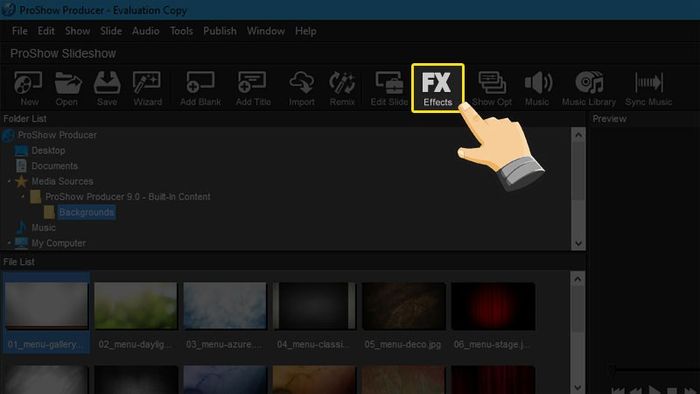Image resolution: width=700 pixels, height=394 pixels.
Task: Click the folder list scroll down arrow
Action: pos(579,244)
